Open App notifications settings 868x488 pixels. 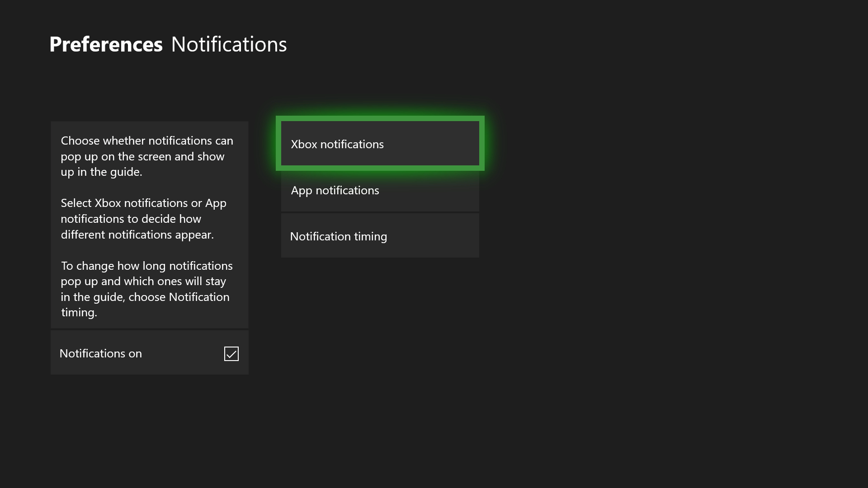380,191
